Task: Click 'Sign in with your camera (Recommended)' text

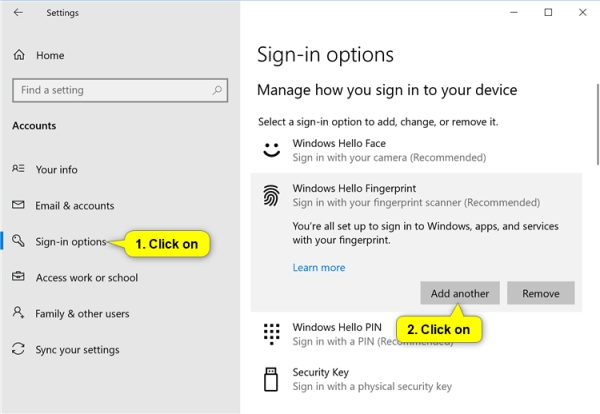Action: [389, 158]
